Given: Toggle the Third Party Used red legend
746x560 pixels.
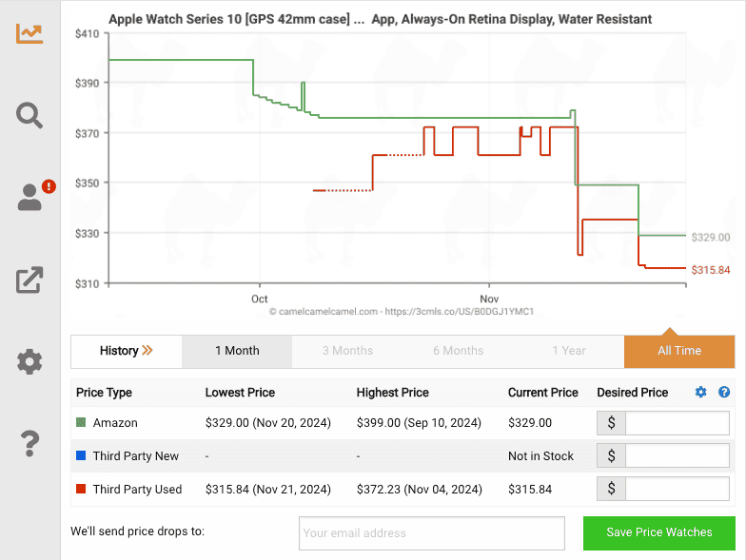Looking at the screenshot, I should click(x=81, y=490).
